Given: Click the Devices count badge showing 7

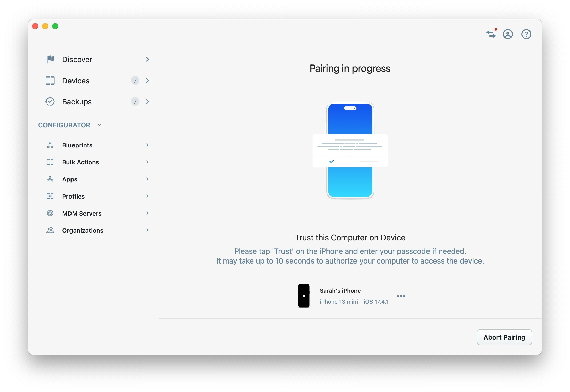Looking at the screenshot, I should click(x=135, y=81).
